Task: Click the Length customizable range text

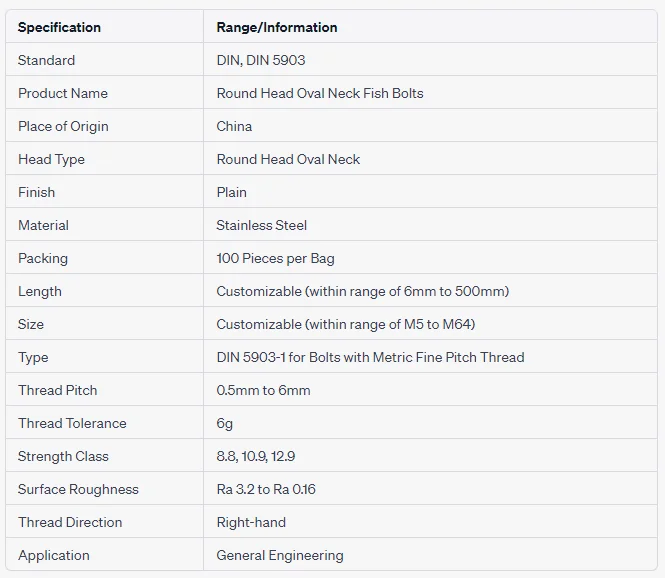Action: coord(363,291)
